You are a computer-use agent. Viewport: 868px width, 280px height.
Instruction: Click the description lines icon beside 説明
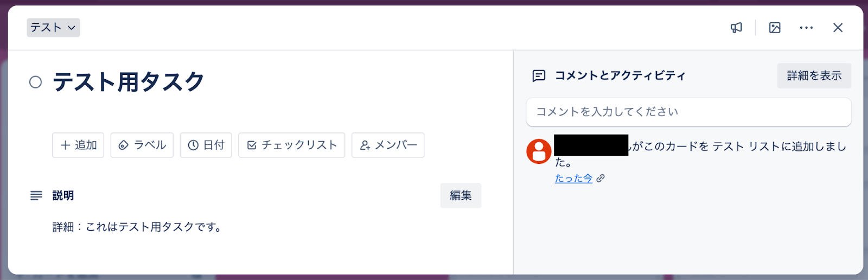click(x=36, y=195)
